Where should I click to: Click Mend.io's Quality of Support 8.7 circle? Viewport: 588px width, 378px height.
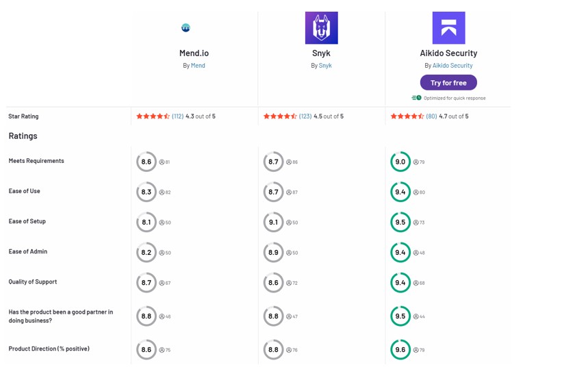146,283
